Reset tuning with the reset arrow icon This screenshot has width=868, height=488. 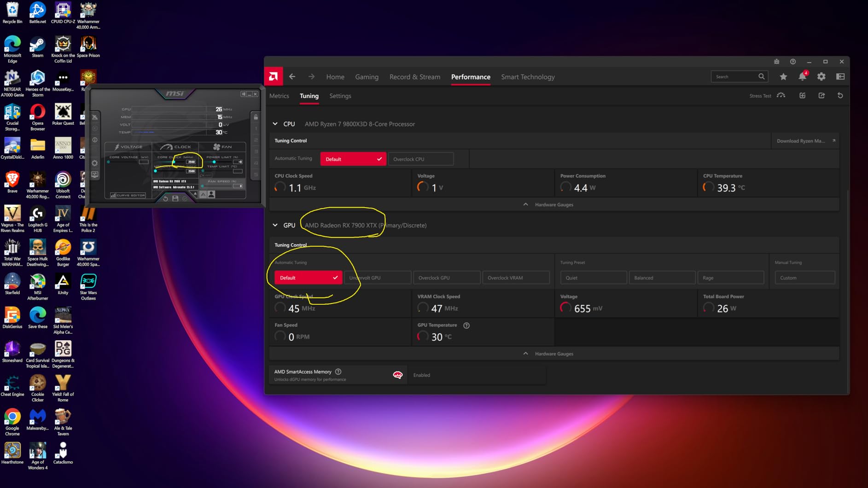[840, 95]
